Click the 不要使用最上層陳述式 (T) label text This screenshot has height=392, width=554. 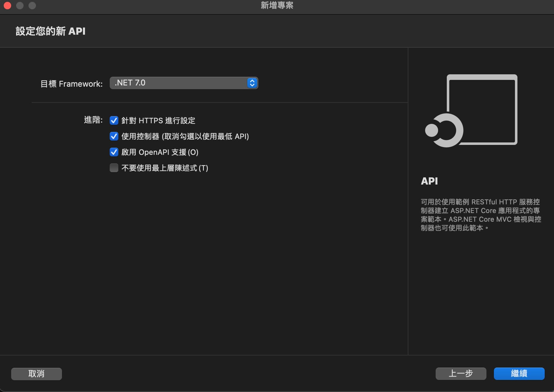(x=165, y=168)
